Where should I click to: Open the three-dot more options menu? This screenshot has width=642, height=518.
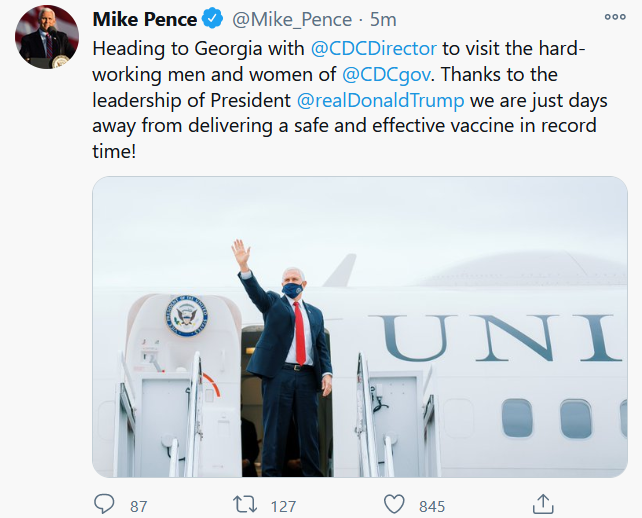[615, 17]
